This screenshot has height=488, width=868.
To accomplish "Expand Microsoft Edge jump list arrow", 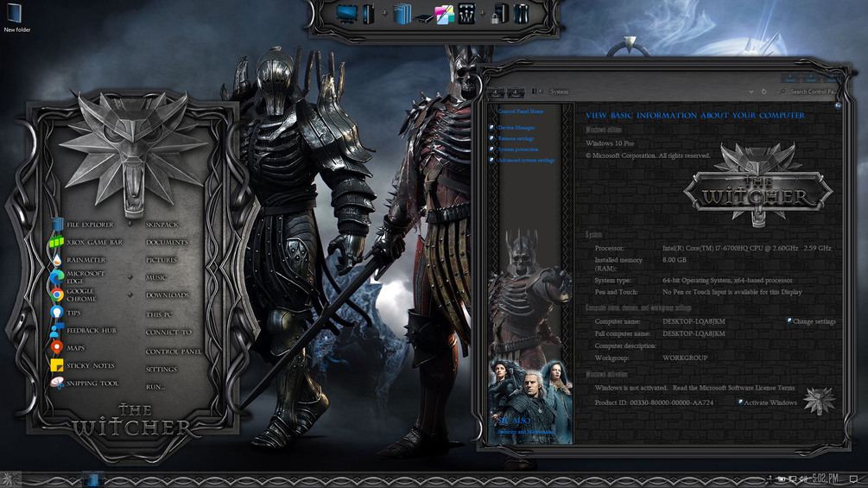I will [130, 276].
